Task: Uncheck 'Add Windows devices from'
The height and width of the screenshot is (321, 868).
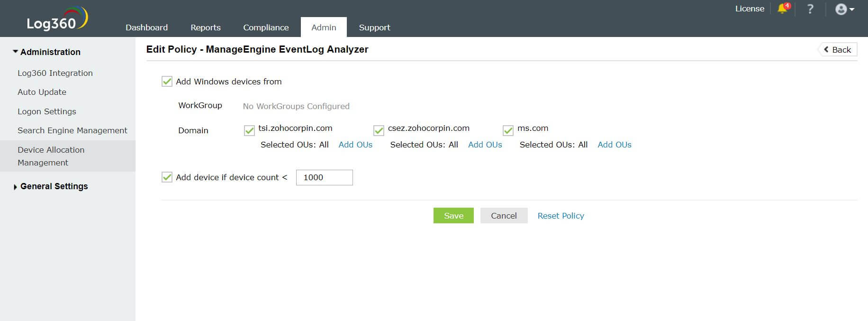Action: pos(166,81)
